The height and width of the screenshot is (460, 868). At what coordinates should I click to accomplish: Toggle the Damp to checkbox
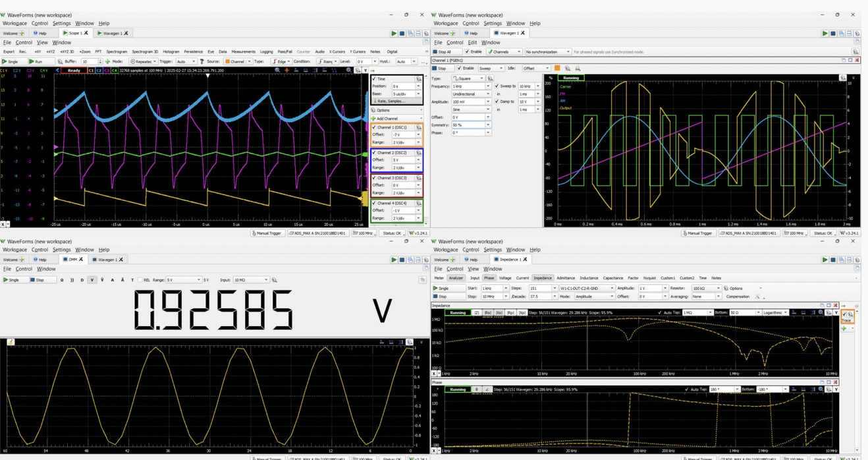[496, 101]
